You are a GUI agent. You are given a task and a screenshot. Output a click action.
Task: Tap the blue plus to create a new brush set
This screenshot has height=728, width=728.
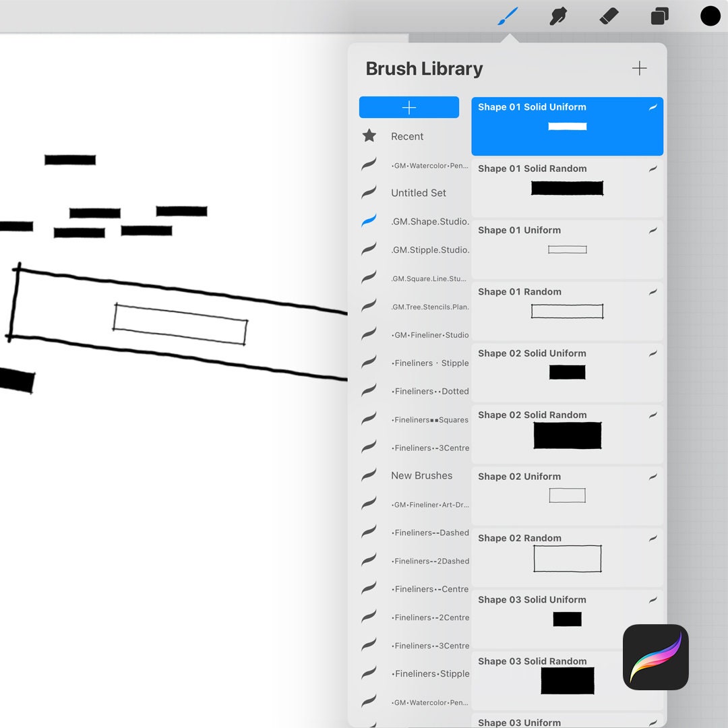(x=409, y=107)
